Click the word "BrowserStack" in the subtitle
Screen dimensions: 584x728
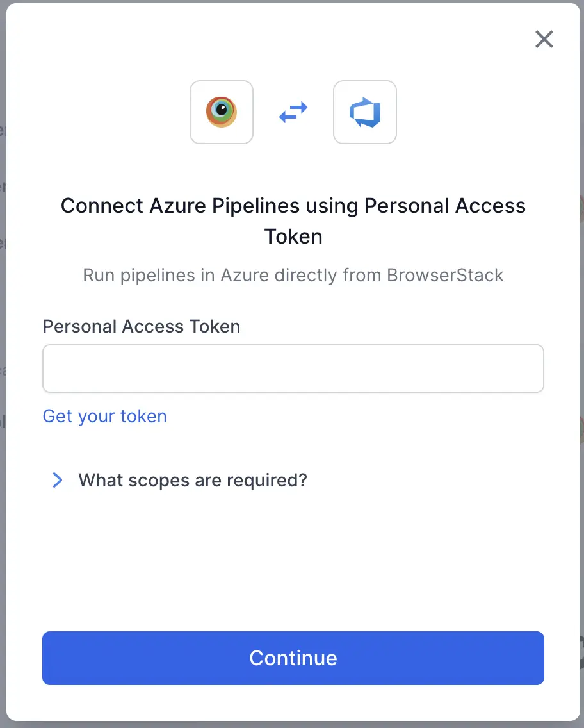point(445,276)
